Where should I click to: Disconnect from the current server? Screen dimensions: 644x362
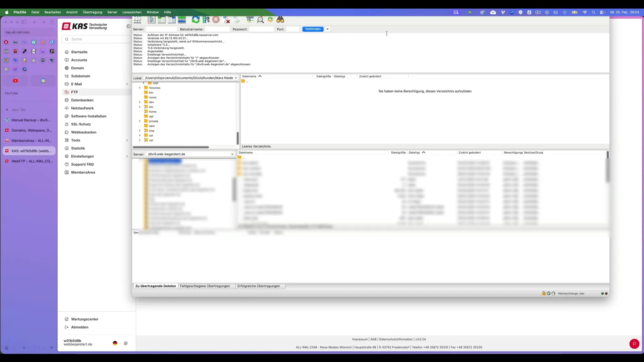coord(226,20)
